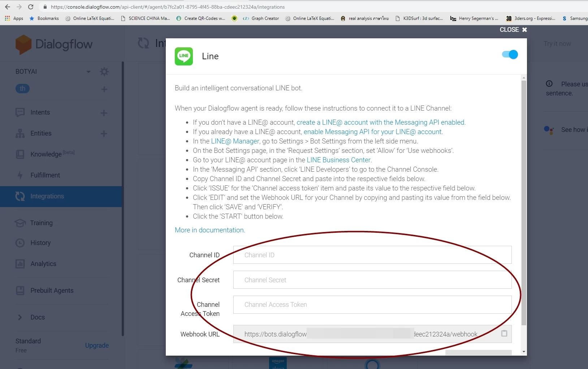Reload the page with refresh icon

31,7
